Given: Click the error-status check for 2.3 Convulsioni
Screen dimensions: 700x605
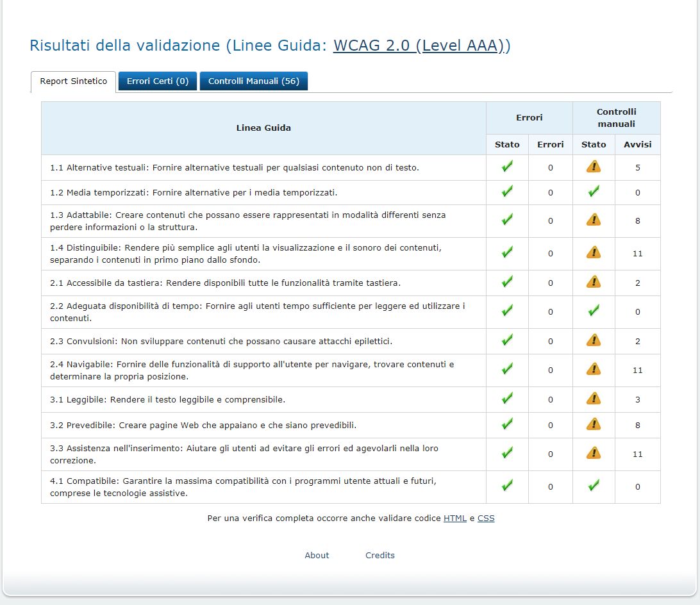Looking at the screenshot, I should 507,340.
